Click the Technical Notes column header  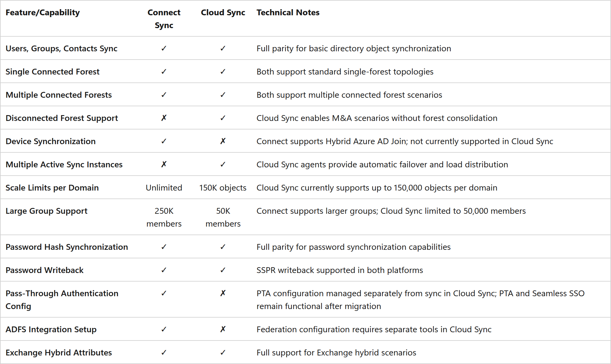[288, 13]
